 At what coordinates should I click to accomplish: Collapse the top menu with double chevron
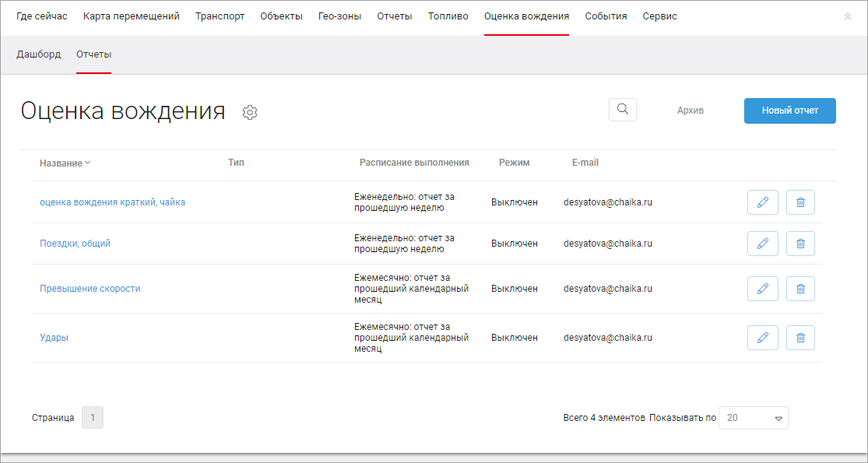pyautogui.click(x=848, y=16)
